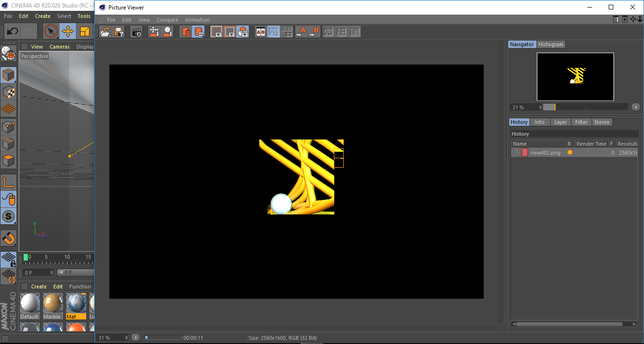Click the orange render status dot
This screenshot has height=344, width=644.
(x=570, y=153)
